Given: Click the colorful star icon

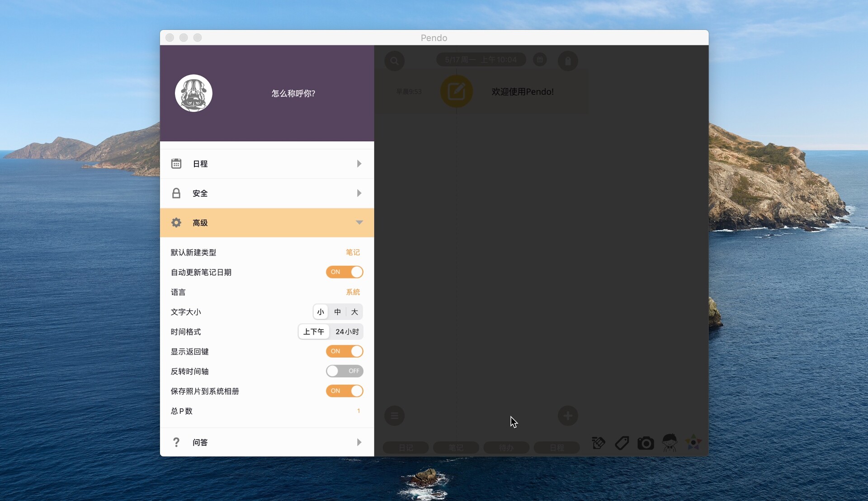Looking at the screenshot, I should point(693,443).
